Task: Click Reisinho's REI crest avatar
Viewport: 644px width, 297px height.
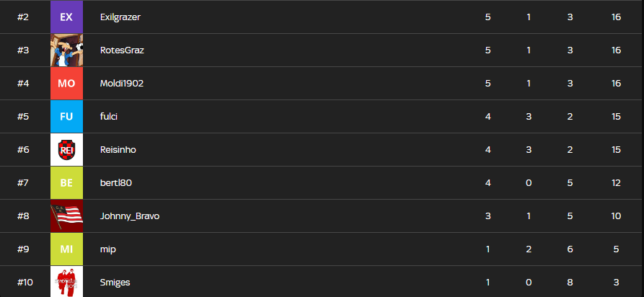Action: [x=66, y=149]
